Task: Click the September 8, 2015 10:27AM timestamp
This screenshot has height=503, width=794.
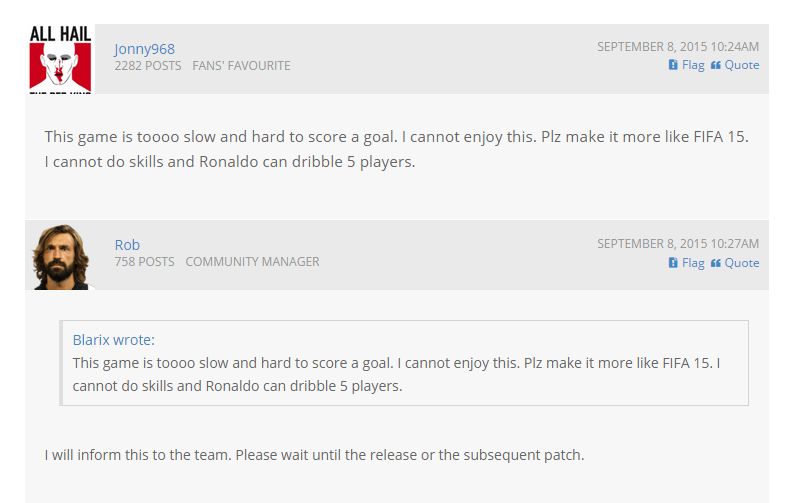Action: (x=678, y=244)
